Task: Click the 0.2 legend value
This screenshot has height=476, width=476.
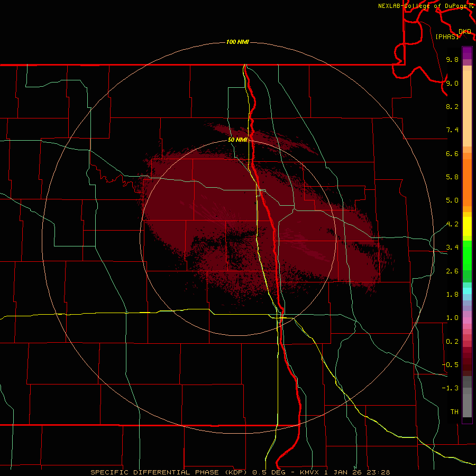Action: point(452,342)
